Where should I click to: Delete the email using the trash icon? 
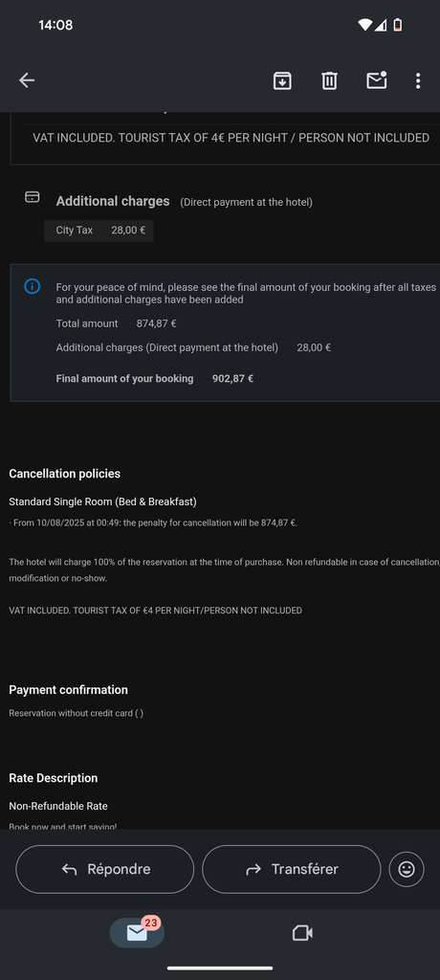(x=329, y=80)
